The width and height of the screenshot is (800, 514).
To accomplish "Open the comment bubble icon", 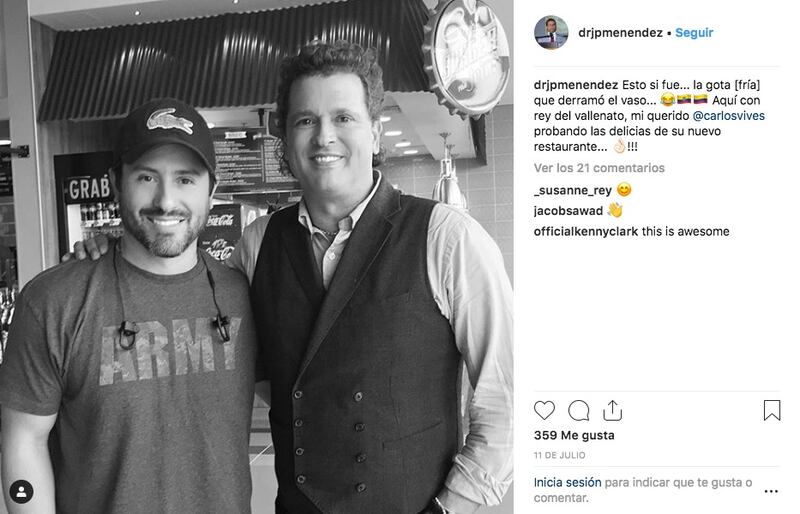I will coord(579,410).
